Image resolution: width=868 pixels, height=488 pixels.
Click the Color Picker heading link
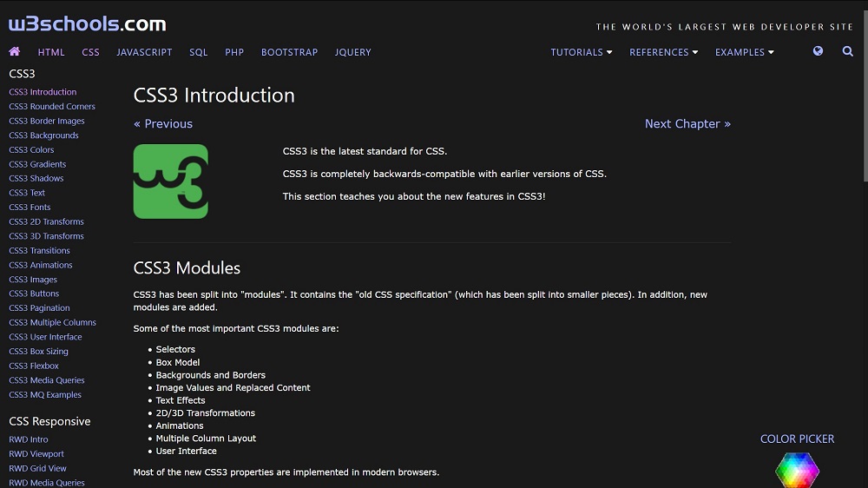pos(797,439)
